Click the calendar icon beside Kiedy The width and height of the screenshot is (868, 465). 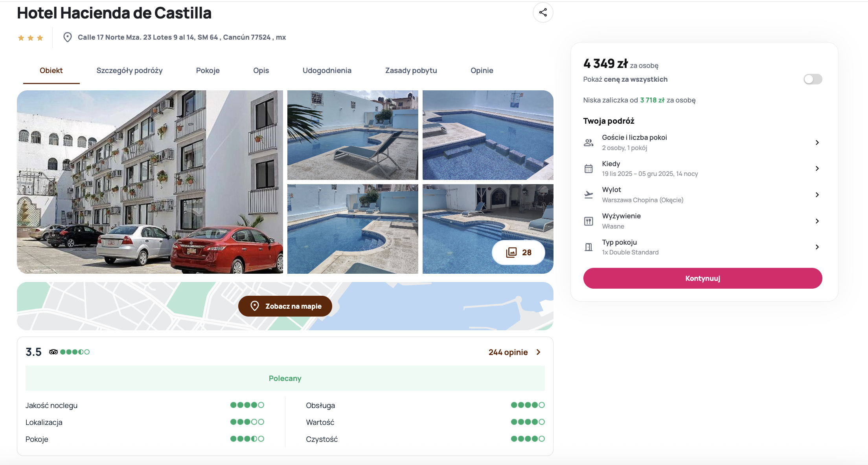point(588,168)
